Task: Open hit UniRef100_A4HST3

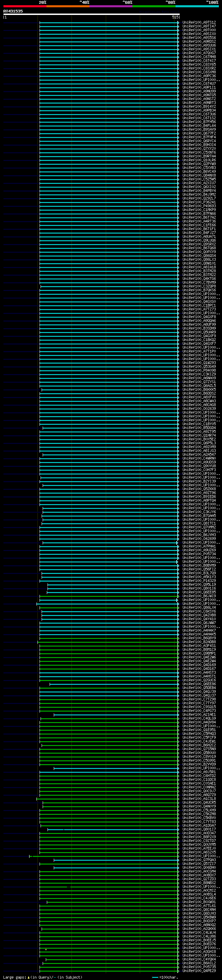Action: click(199, 672)
